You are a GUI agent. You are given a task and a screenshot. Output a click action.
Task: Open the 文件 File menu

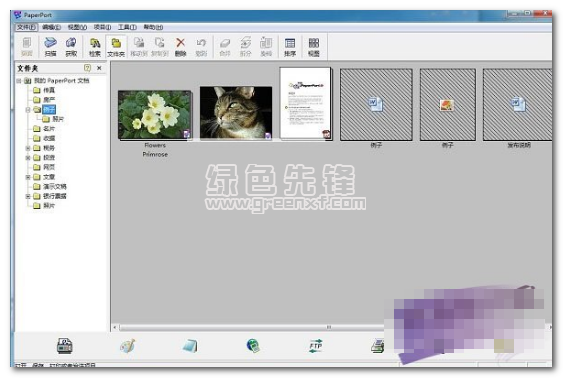point(27,27)
